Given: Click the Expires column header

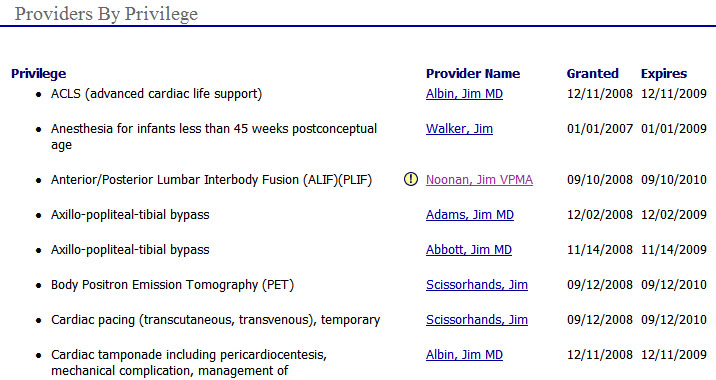Looking at the screenshot, I should [664, 74].
